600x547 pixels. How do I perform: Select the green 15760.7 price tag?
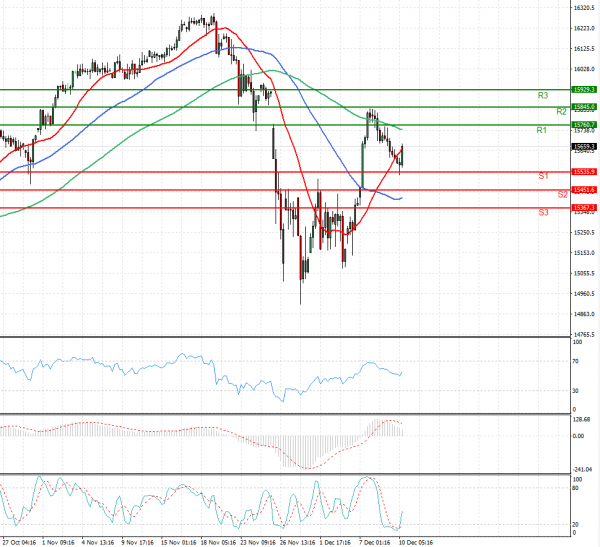584,125
